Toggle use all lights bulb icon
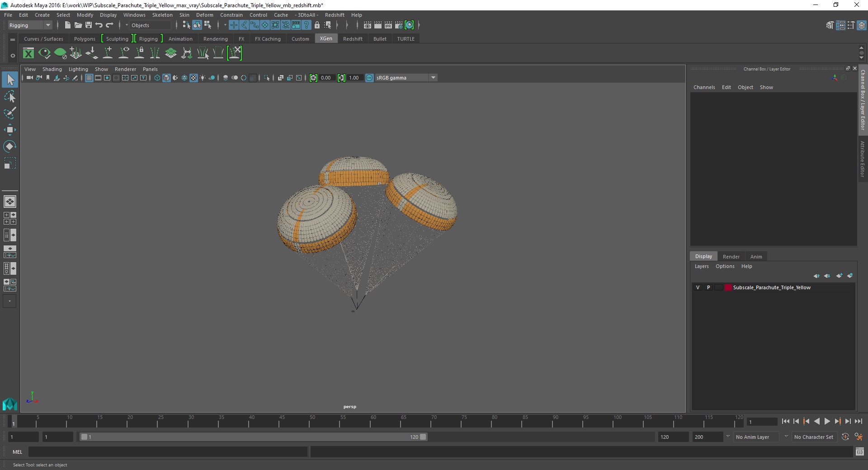868x470 pixels. 203,78
